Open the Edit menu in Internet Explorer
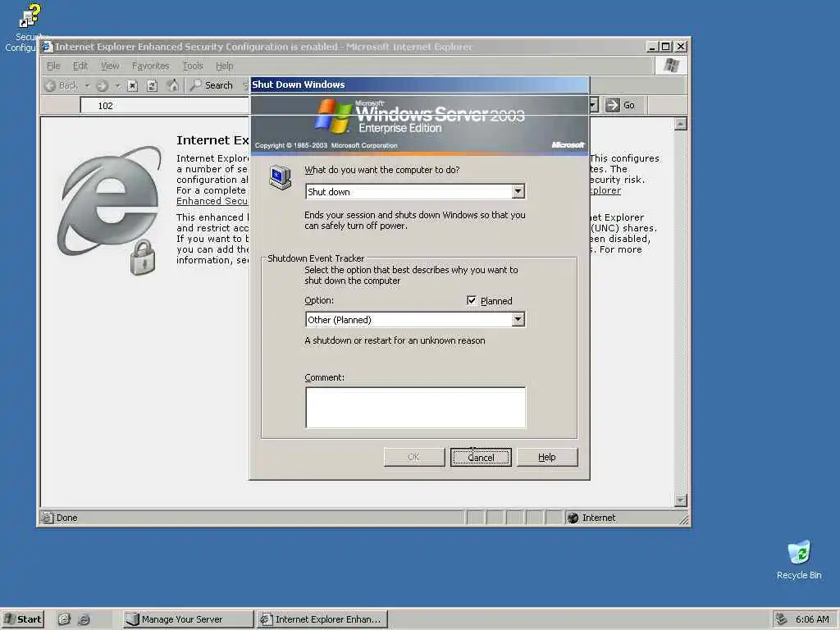The image size is (840, 630). [80, 66]
